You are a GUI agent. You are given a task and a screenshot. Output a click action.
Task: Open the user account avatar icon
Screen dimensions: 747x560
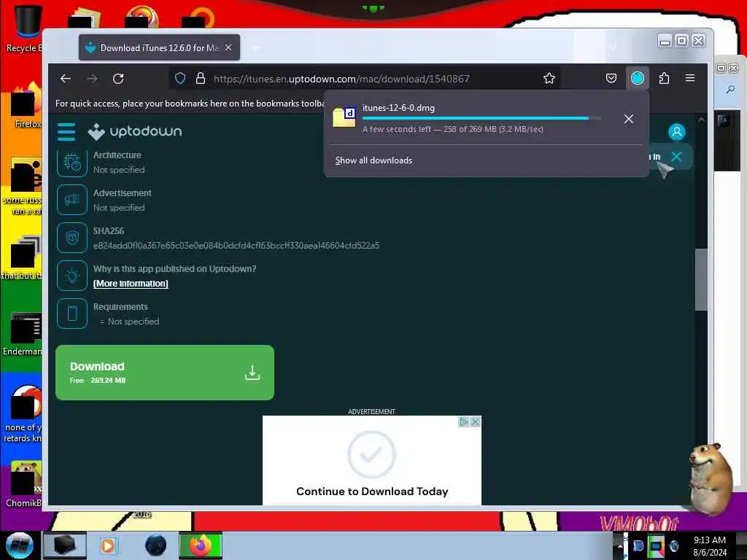pyautogui.click(x=676, y=132)
